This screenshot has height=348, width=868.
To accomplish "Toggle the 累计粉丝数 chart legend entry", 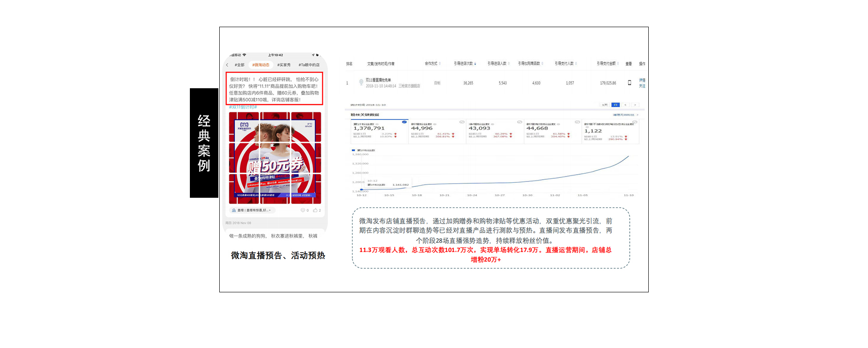I will click(363, 150).
